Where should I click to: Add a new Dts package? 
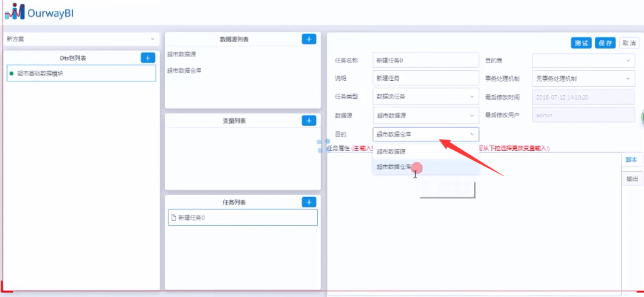pos(148,58)
